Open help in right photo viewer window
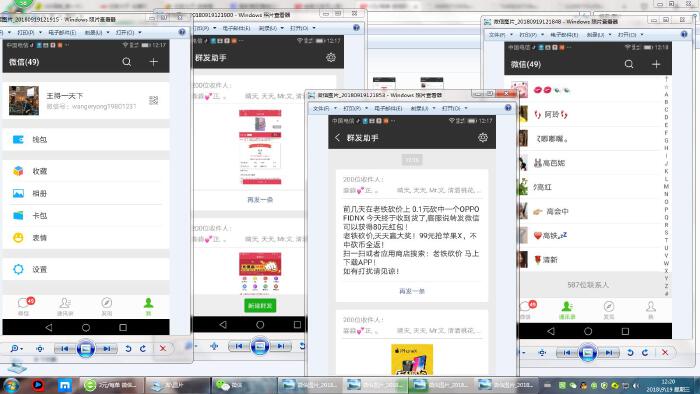 [x=684, y=34]
